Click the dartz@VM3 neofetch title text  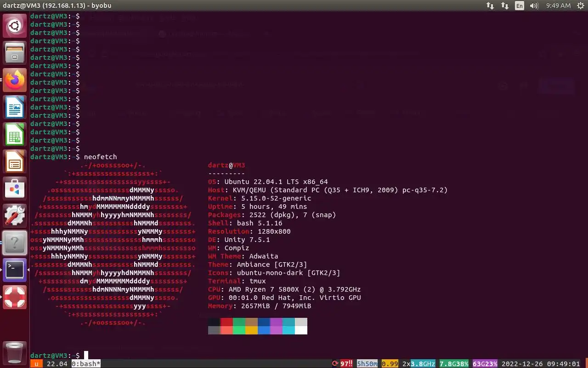click(226, 165)
